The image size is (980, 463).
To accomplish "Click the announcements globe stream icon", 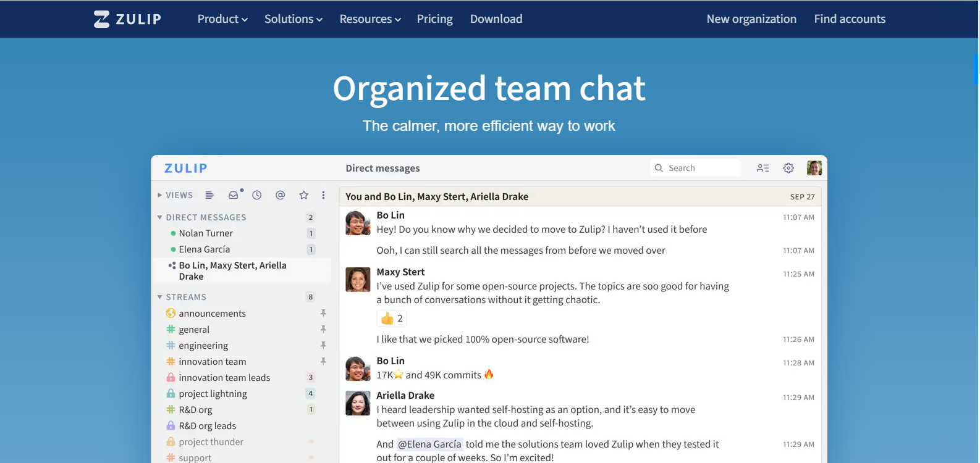I will click(x=171, y=314).
